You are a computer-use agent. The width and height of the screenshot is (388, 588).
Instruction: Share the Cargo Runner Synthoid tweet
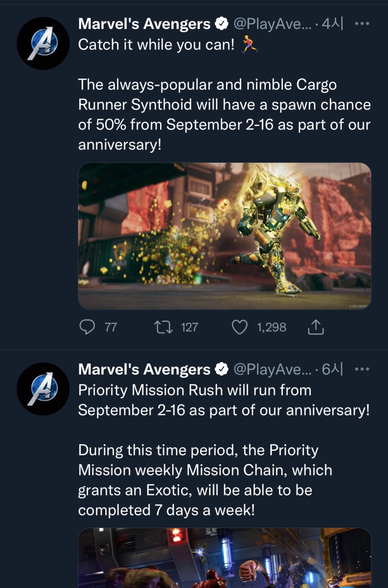click(316, 327)
